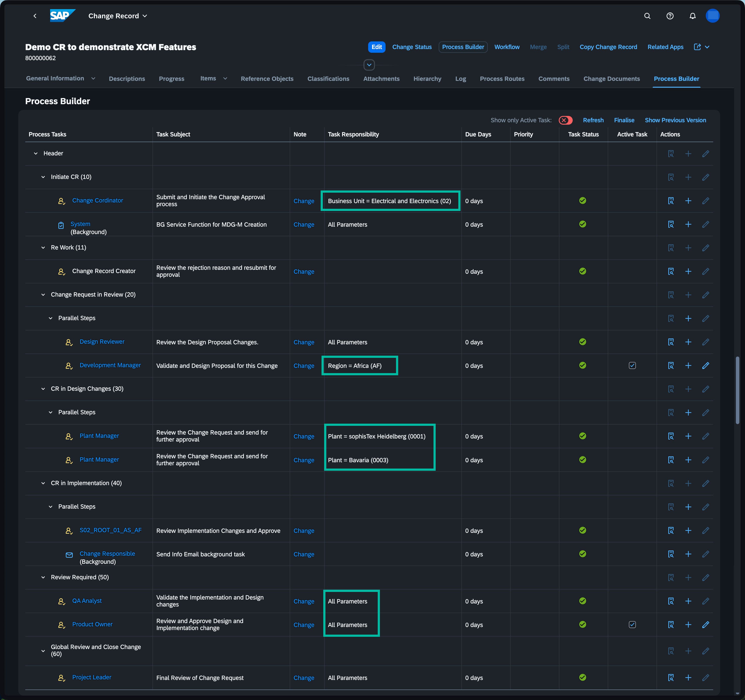Open the Development Manager link

pyautogui.click(x=110, y=365)
